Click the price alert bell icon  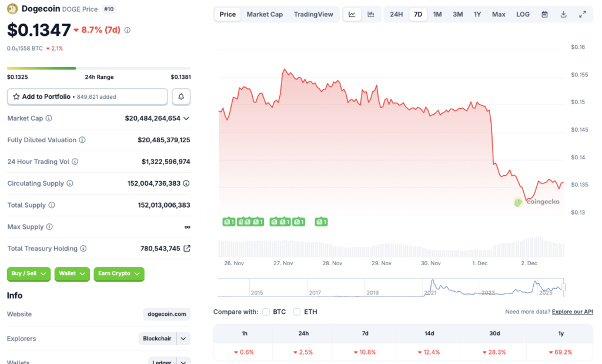tap(181, 96)
